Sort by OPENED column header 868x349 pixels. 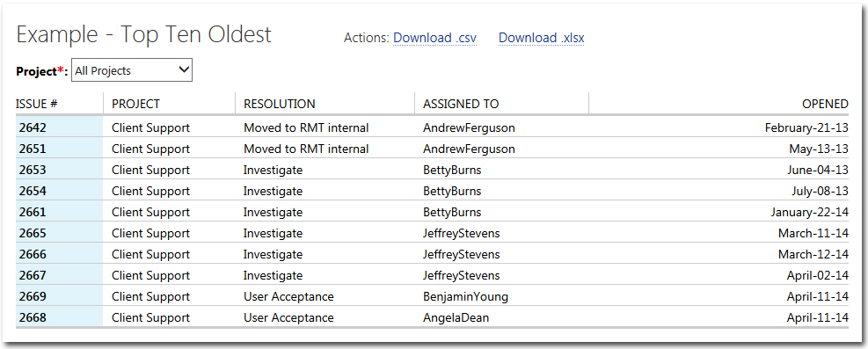(x=826, y=104)
